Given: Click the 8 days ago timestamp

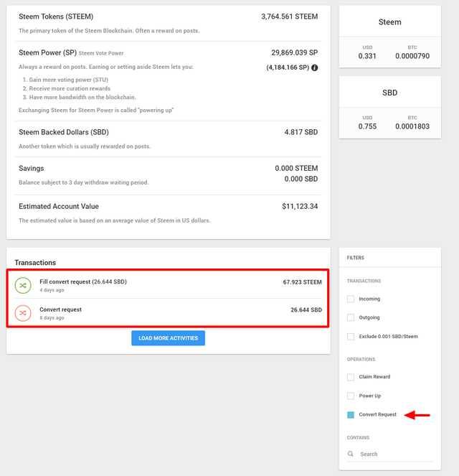Looking at the screenshot, I should 52,318.
